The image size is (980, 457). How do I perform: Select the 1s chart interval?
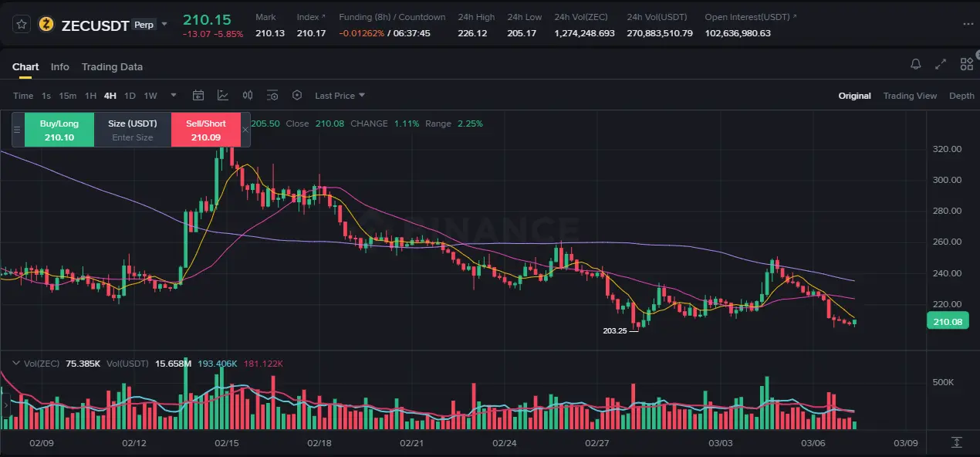[x=46, y=96]
